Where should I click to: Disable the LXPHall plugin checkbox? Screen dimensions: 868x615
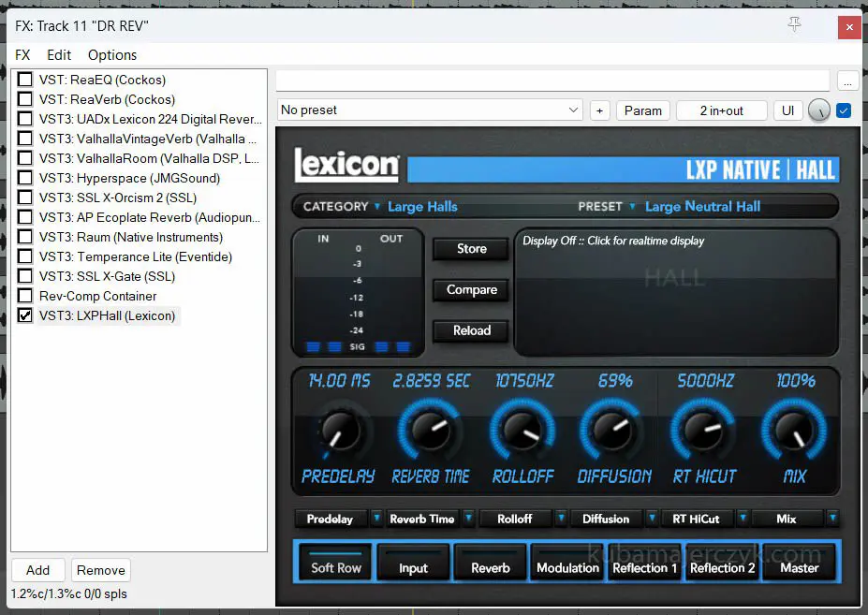tap(25, 315)
